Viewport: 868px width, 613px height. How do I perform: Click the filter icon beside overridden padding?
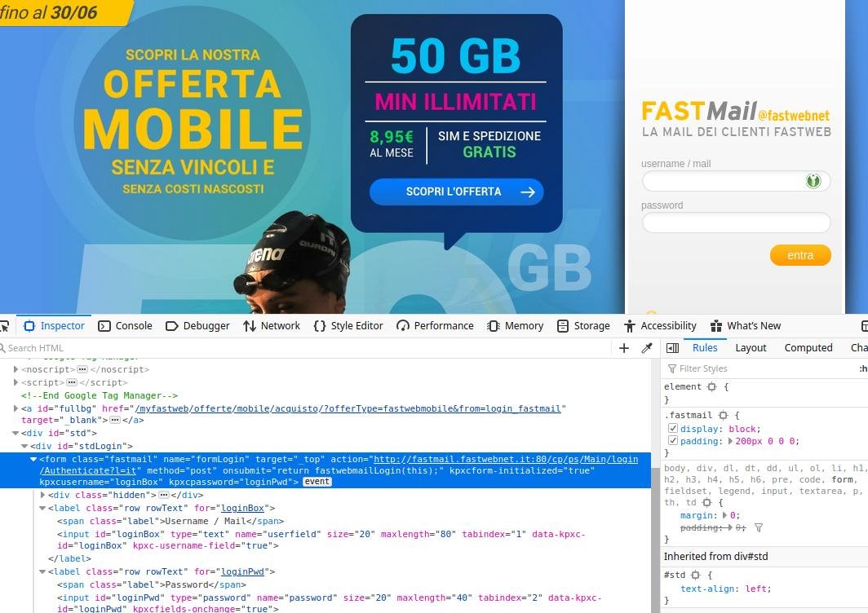pos(759,527)
